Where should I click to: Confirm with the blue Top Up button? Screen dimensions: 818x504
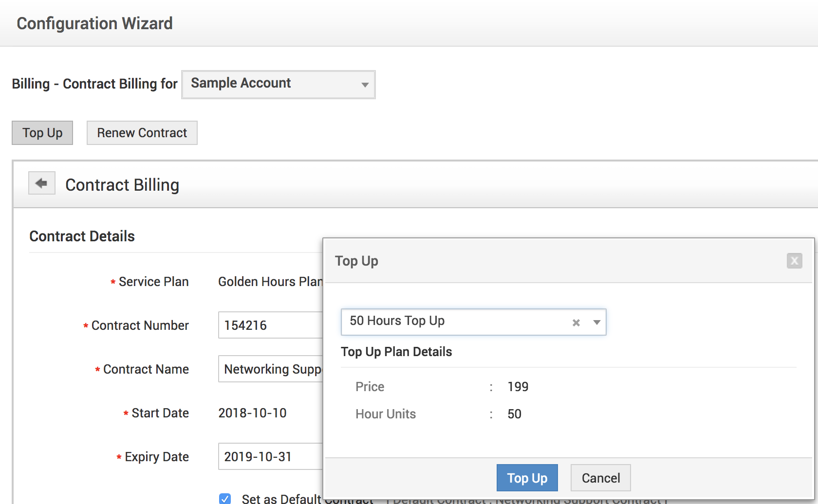pos(527,478)
